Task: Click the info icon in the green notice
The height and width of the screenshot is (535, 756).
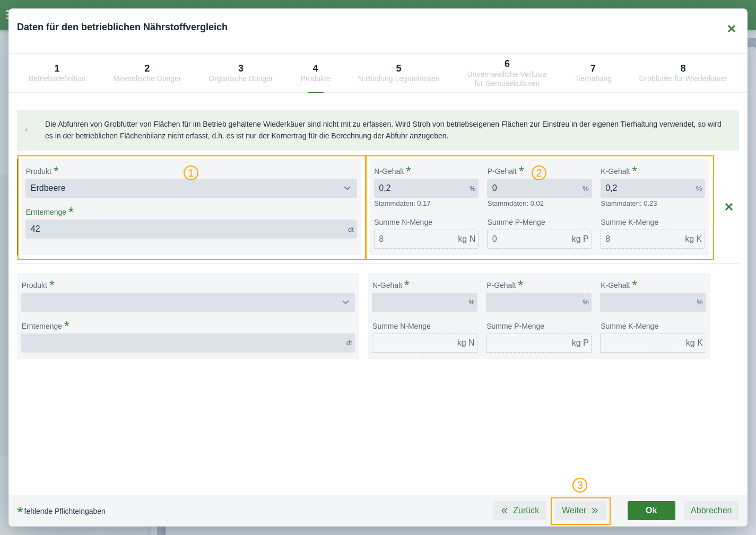Action: 27,130
